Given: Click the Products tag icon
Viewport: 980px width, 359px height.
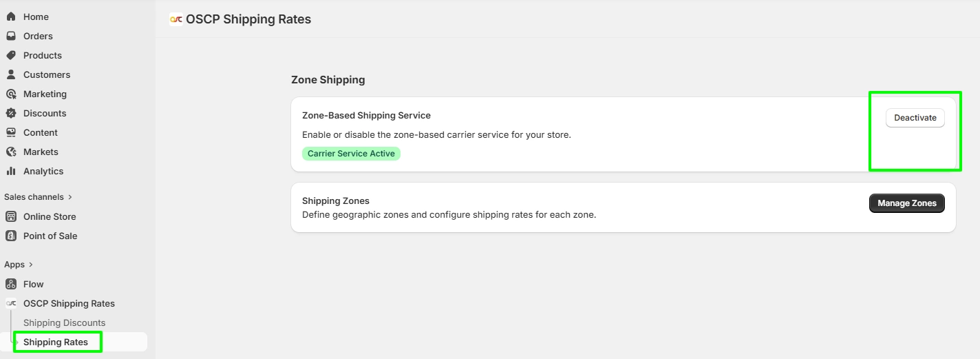Looking at the screenshot, I should (11, 55).
